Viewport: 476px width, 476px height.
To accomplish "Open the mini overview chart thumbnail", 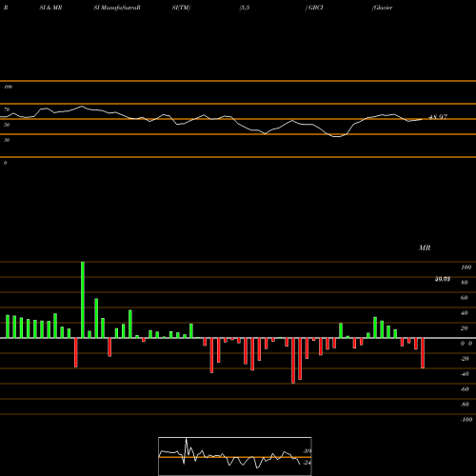I will [235, 456].
